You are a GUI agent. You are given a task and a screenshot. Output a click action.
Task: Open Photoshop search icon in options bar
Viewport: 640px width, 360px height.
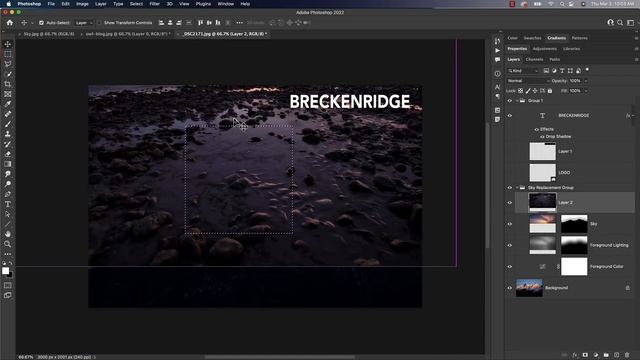(x=620, y=23)
